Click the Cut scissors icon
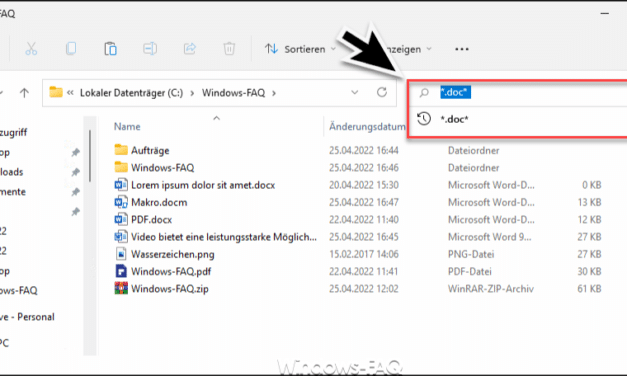Viewport: 627px width, 376px height. click(31, 49)
